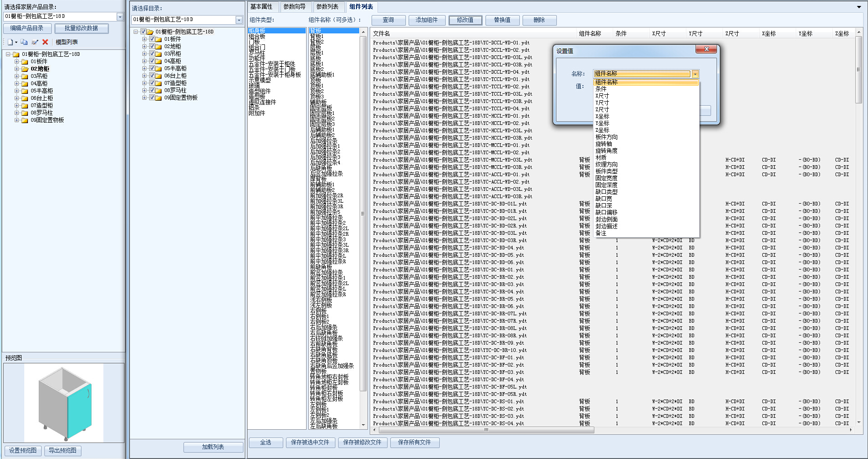Screen dimensions: 868x459
Task: Toggle the 09固定置物板 checkbox in the directory checklist
Action: [152, 98]
